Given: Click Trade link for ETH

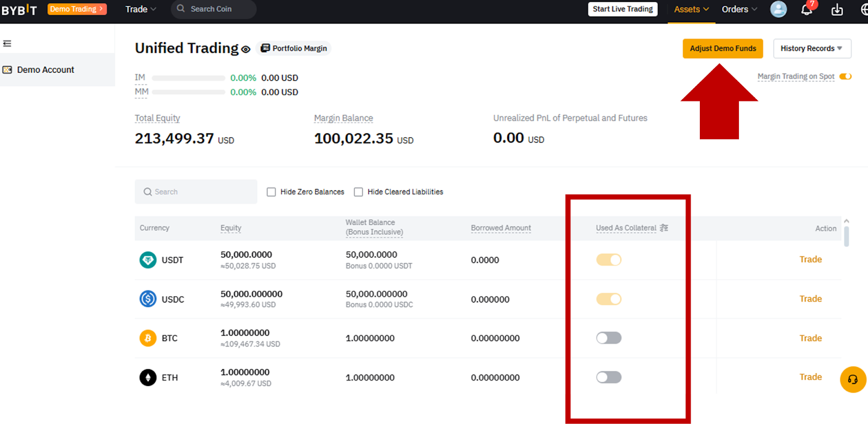Looking at the screenshot, I should 810,377.
